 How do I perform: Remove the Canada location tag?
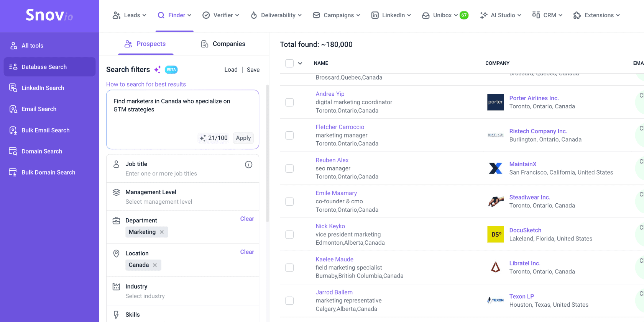point(155,265)
